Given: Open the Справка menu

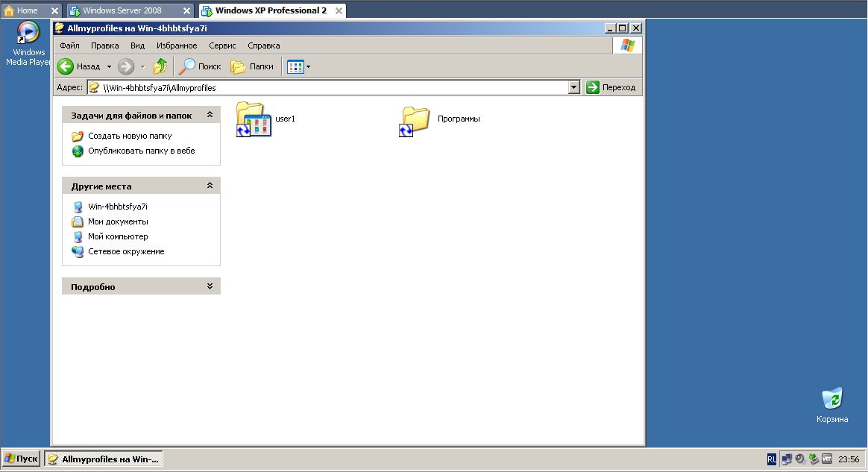Looking at the screenshot, I should pyautogui.click(x=263, y=45).
